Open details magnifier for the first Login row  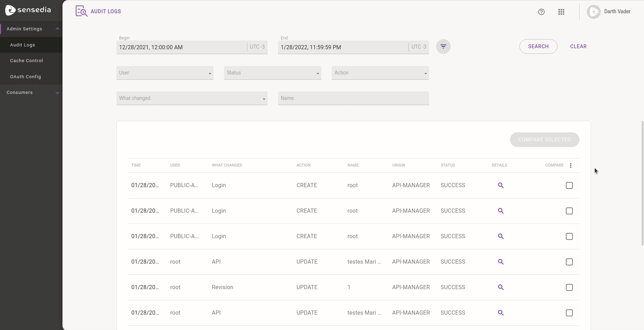coord(501,185)
